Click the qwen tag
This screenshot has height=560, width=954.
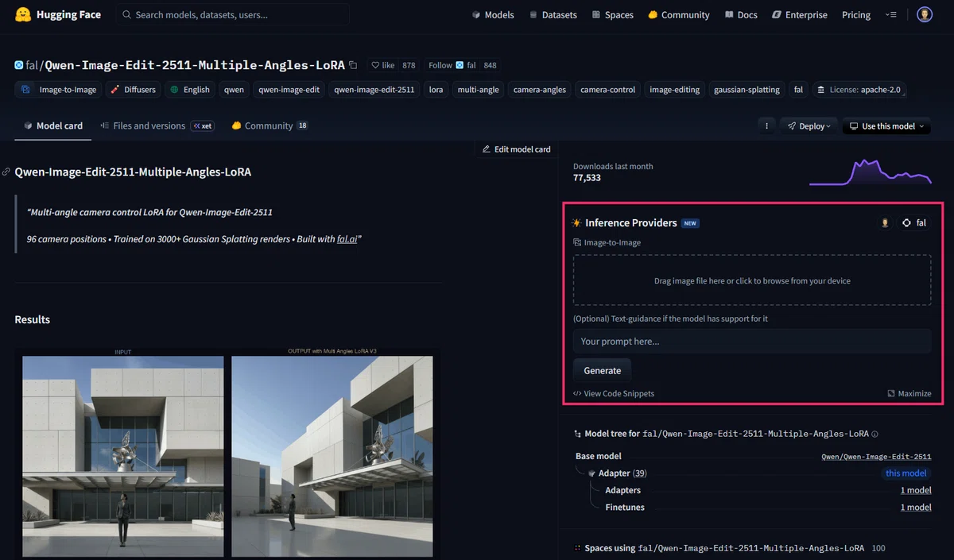[234, 90]
